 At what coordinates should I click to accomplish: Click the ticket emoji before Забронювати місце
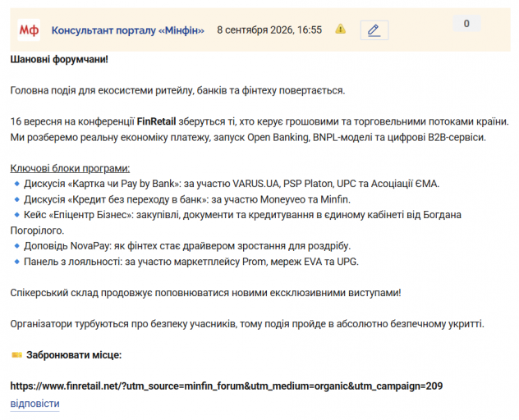pyautogui.click(x=16, y=355)
